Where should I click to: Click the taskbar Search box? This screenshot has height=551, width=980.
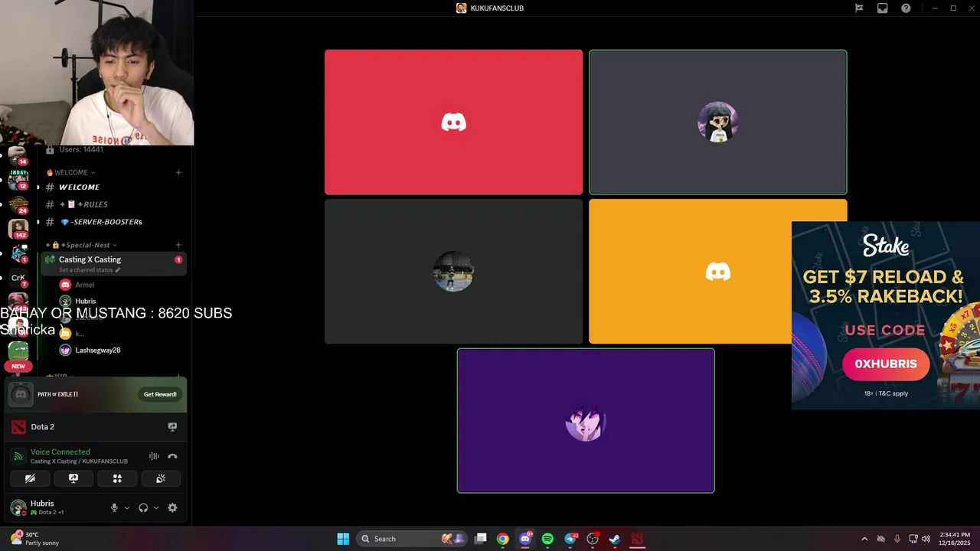click(413, 539)
